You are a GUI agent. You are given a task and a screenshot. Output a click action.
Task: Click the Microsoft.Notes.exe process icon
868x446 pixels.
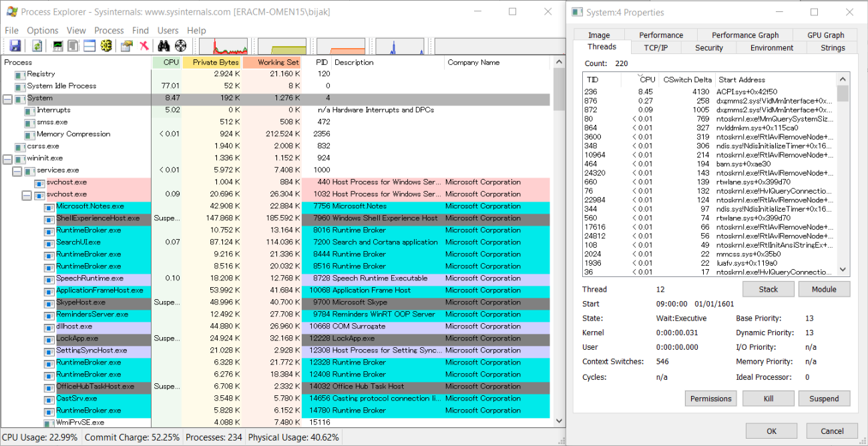[49, 206]
